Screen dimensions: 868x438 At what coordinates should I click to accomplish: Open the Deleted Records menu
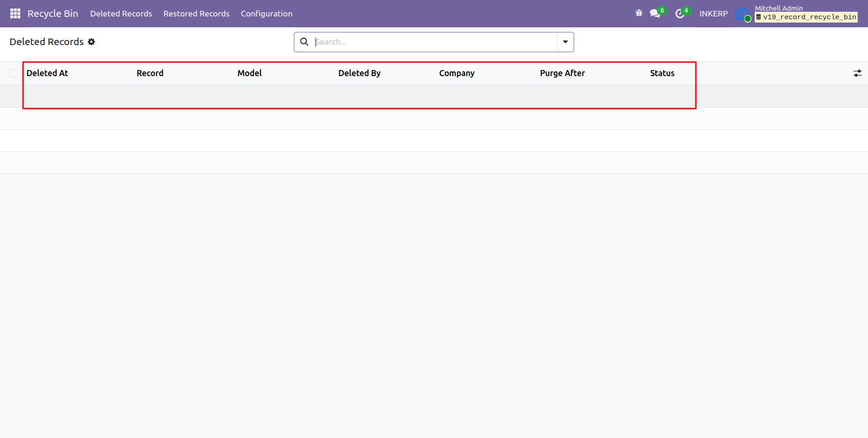pos(121,14)
